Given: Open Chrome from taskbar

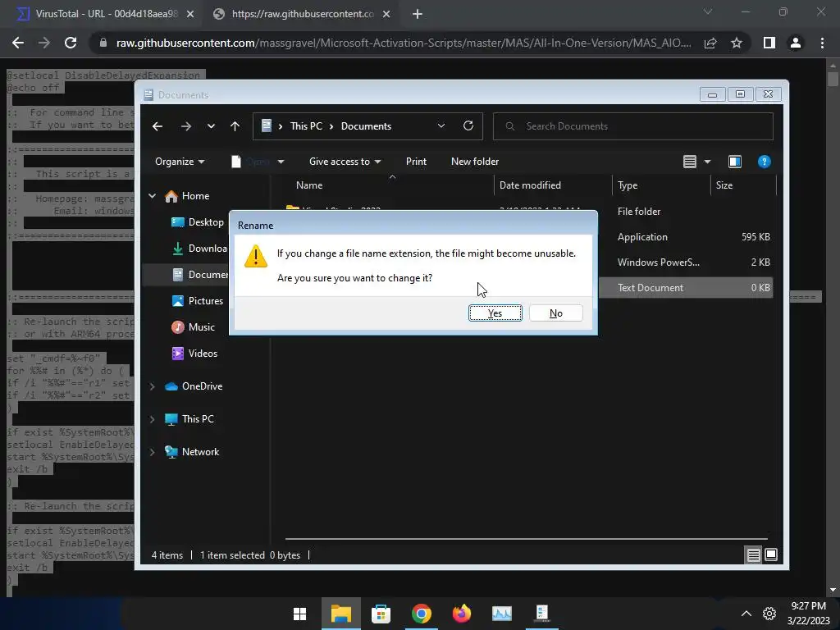Looking at the screenshot, I should 421,614.
